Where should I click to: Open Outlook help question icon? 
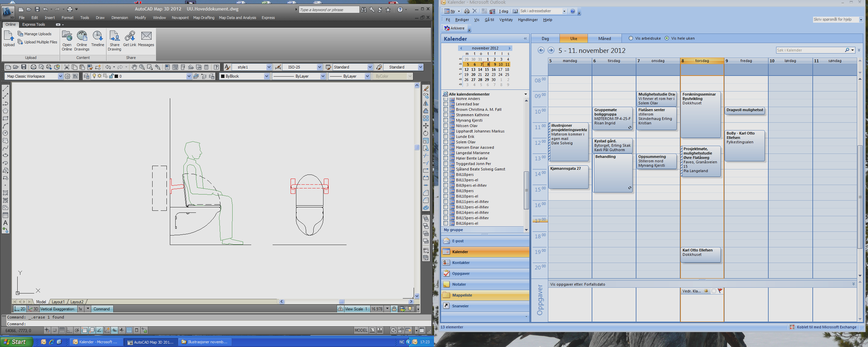[x=573, y=11]
